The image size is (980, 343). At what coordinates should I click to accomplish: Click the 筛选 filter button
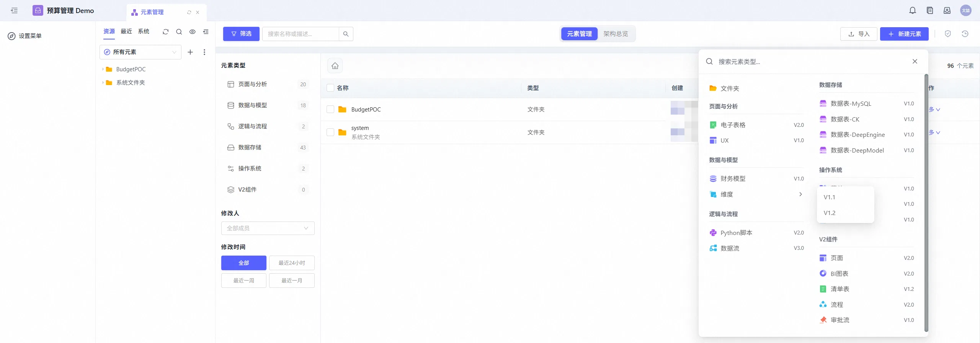[241, 34]
